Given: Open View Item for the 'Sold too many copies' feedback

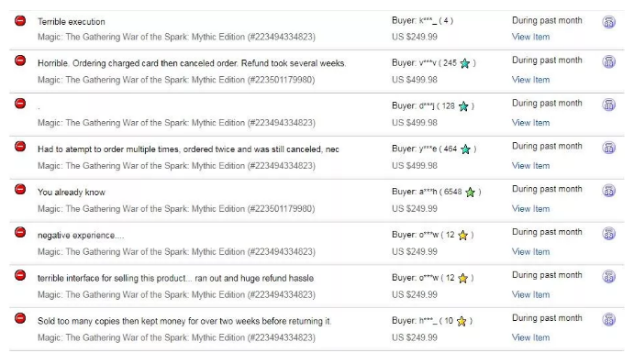Looking at the screenshot, I should click(530, 337).
